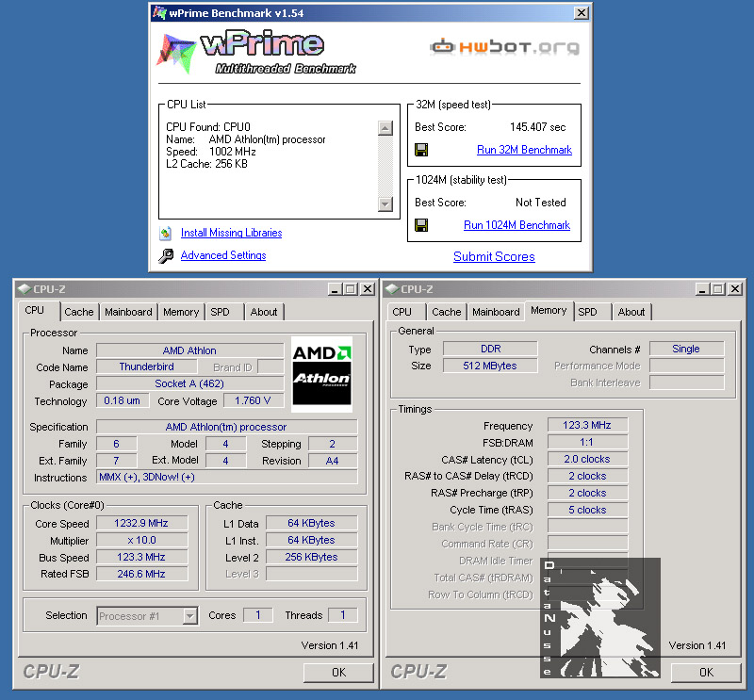Click the Threads count field

343,615
